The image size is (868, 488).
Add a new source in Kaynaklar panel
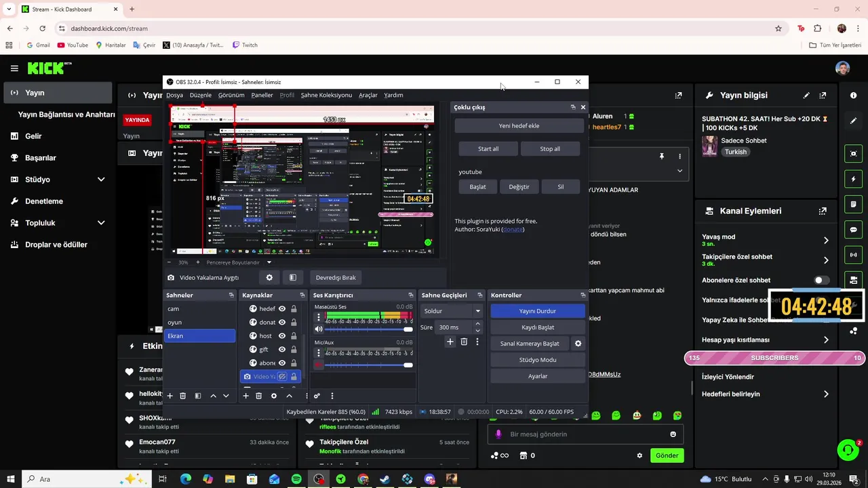(245, 396)
